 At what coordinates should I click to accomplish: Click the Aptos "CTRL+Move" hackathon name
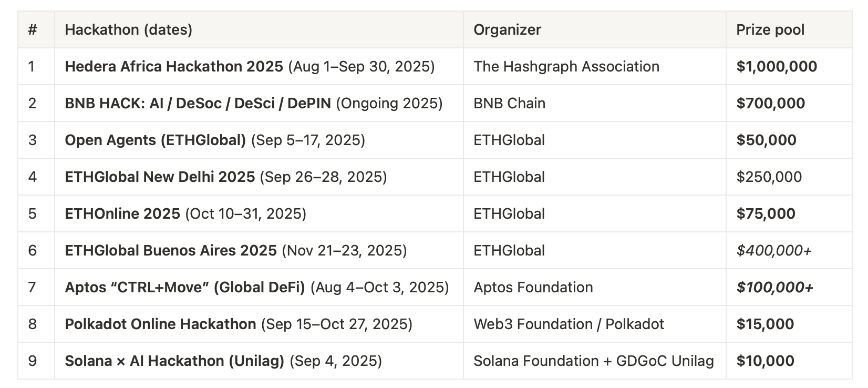(x=185, y=287)
